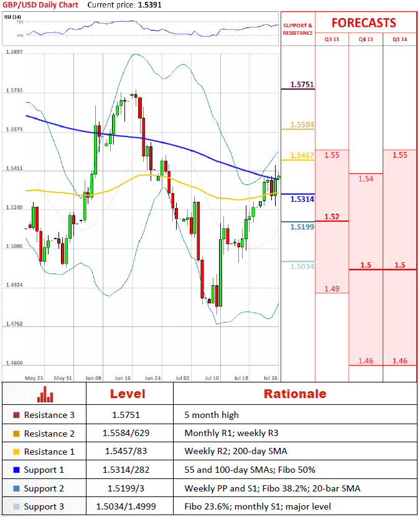The width and height of the screenshot is (420, 517).
Task: Click rationale '55 and 100-day SMAs; Fibo 50%'
Action: coord(250,470)
